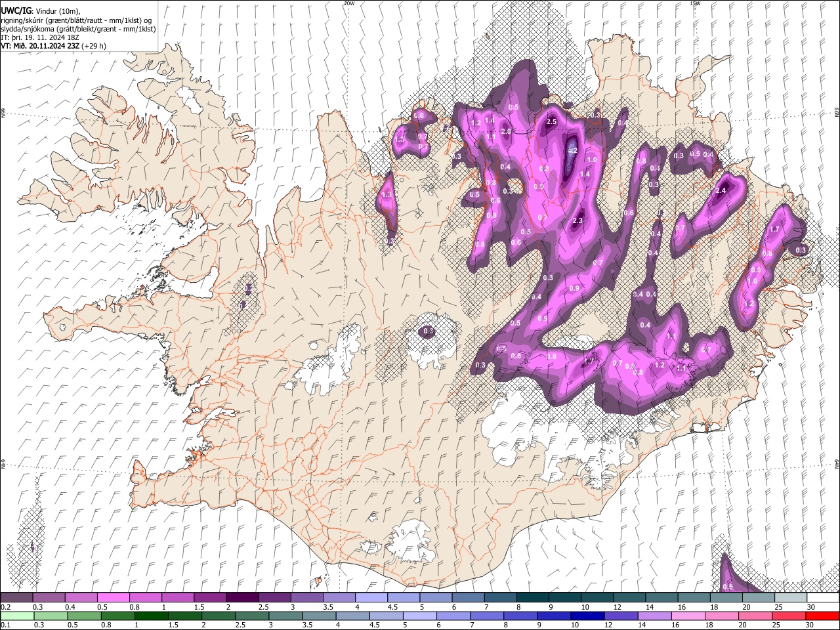Select bright pink top-row swatch starting at 0.5
Image resolution: width=840 pixels, height=630 pixels.
[x=113, y=598]
